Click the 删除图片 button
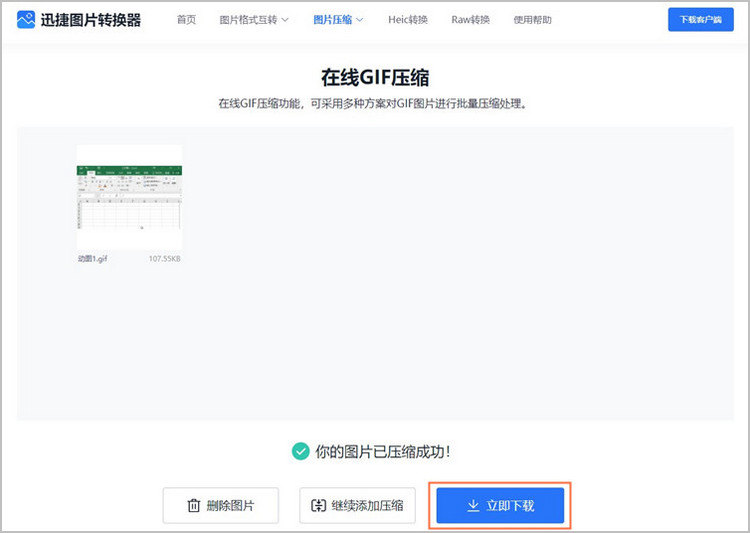 click(x=221, y=505)
